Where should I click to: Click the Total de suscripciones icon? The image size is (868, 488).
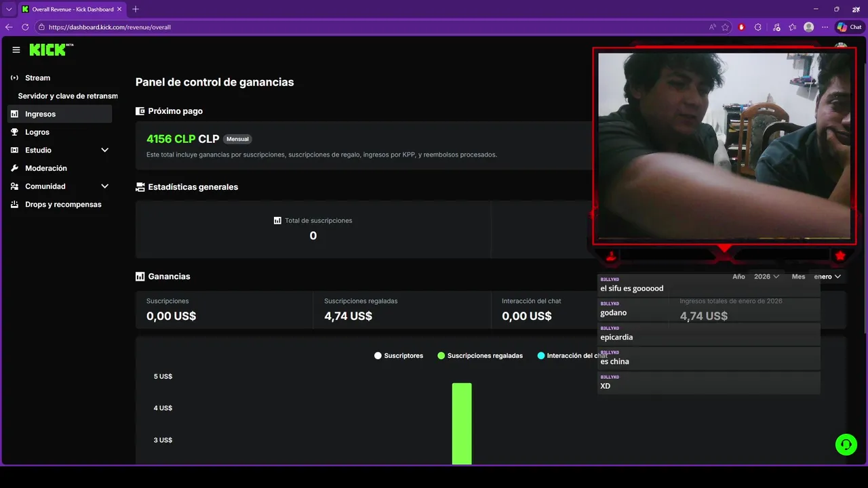(277, 220)
